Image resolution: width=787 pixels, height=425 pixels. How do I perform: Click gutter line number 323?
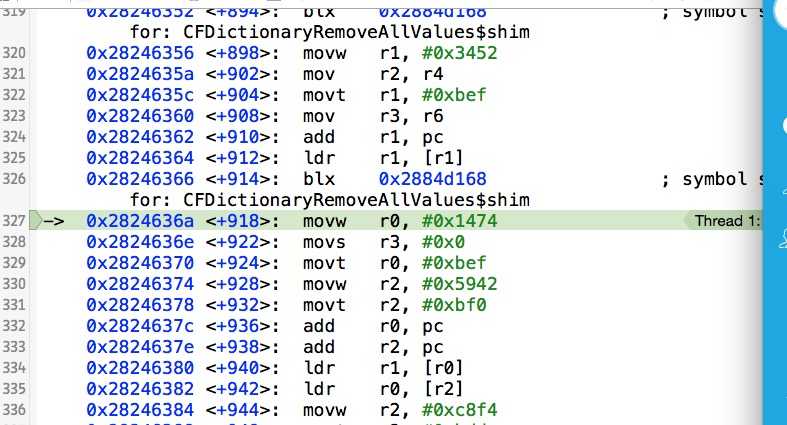[14, 116]
